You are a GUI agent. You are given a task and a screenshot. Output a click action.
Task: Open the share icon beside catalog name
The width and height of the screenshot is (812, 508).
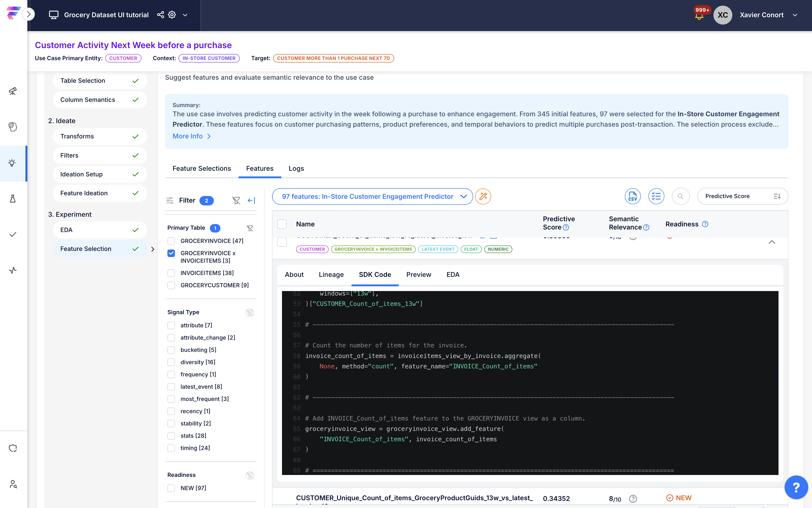point(161,15)
